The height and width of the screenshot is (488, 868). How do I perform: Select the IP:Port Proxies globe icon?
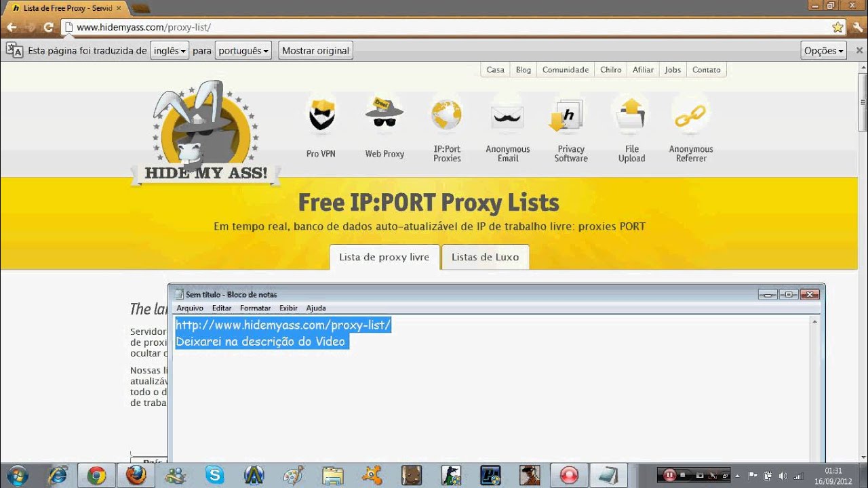pyautogui.click(x=447, y=115)
